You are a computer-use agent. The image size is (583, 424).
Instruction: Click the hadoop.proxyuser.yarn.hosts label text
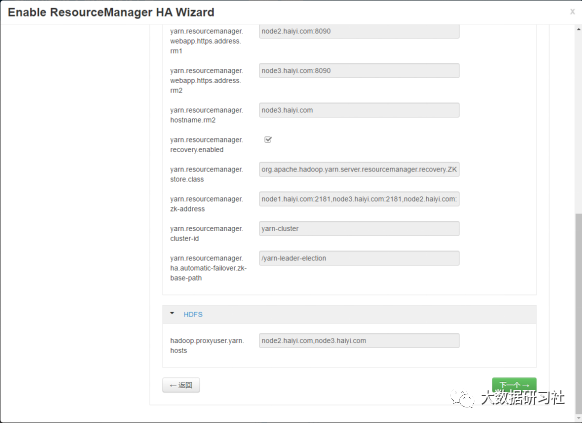207,346
